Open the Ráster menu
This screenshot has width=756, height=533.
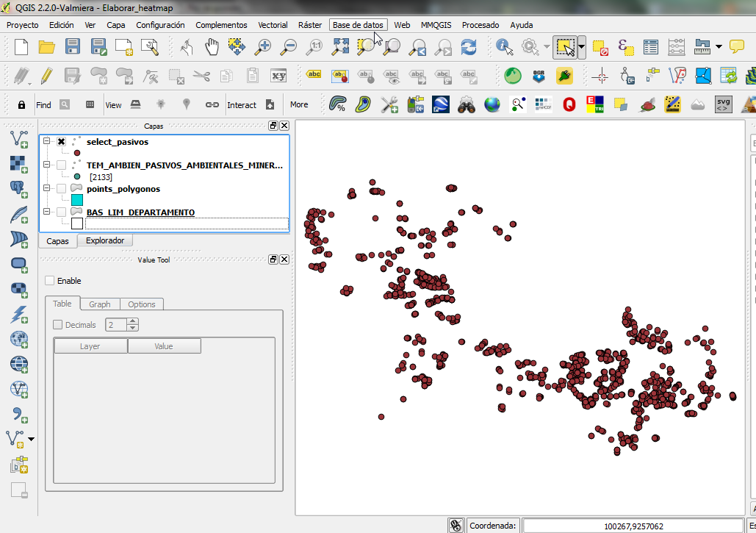coord(309,25)
